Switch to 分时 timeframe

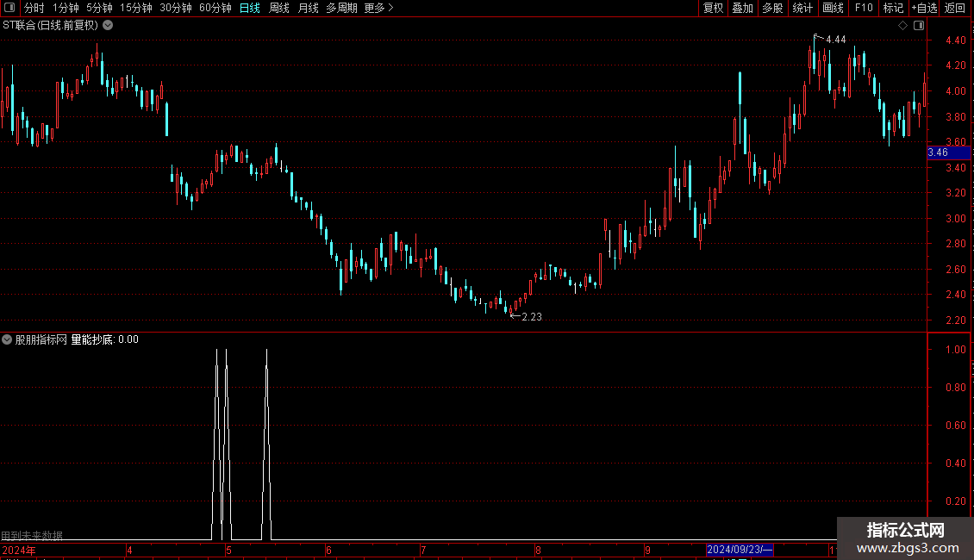pos(34,8)
